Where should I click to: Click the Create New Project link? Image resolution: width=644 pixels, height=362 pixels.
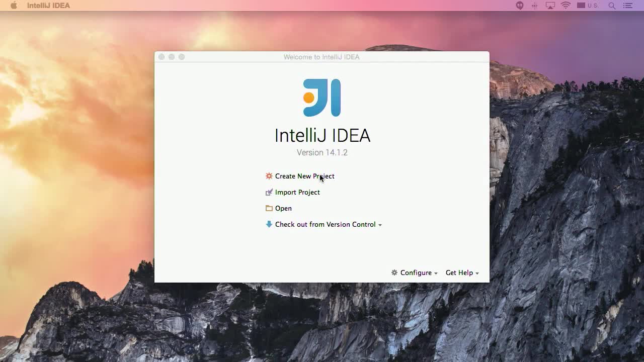304,176
